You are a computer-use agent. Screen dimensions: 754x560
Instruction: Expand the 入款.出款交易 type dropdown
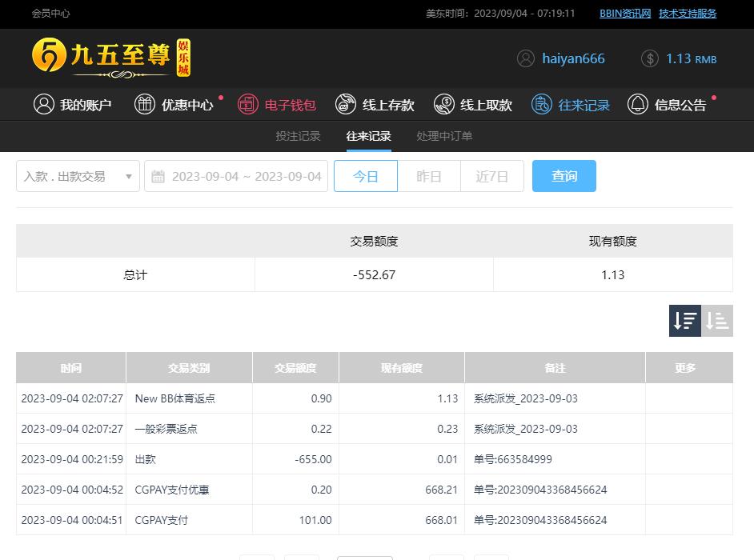tap(78, 176)
